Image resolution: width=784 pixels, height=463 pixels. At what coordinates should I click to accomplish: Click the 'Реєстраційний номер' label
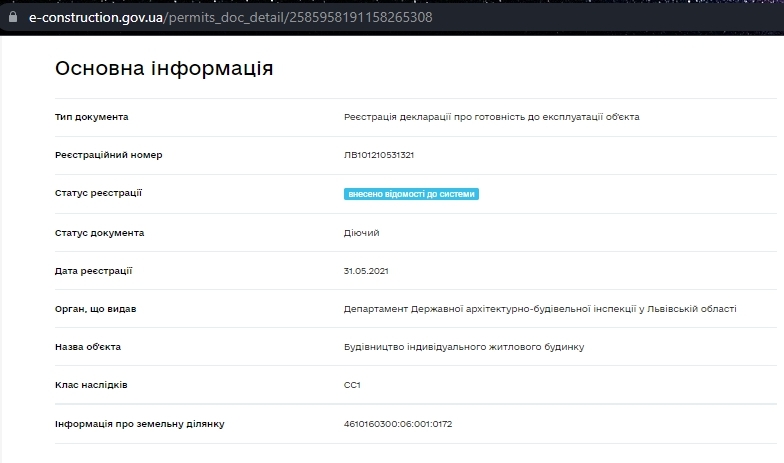tap(108, 155)
